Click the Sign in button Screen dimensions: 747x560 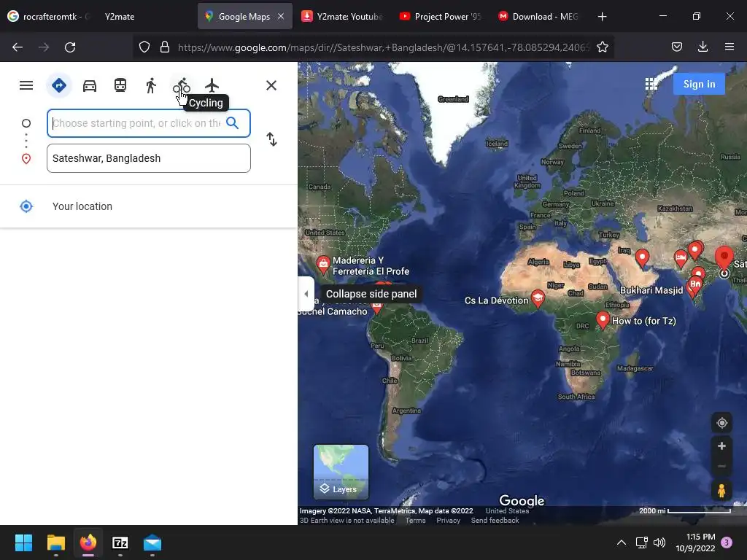coord(699,85)
